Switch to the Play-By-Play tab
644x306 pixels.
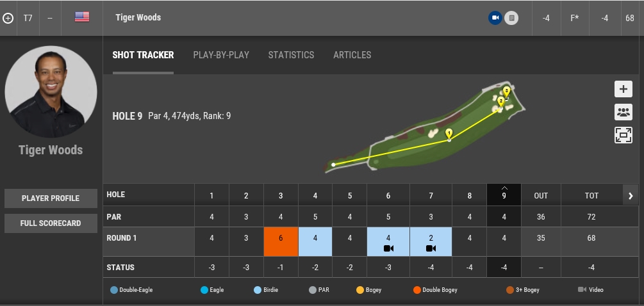click(x=221, y=55)
